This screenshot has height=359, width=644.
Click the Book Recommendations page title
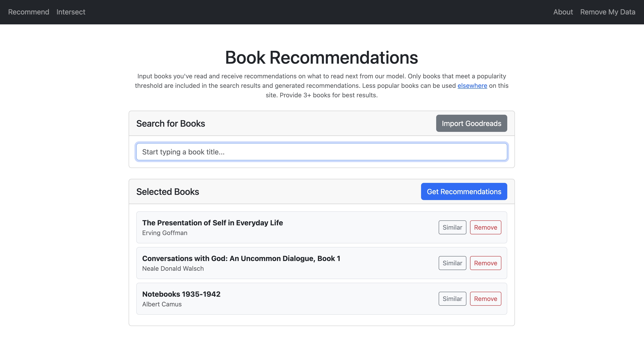point(322,58)
